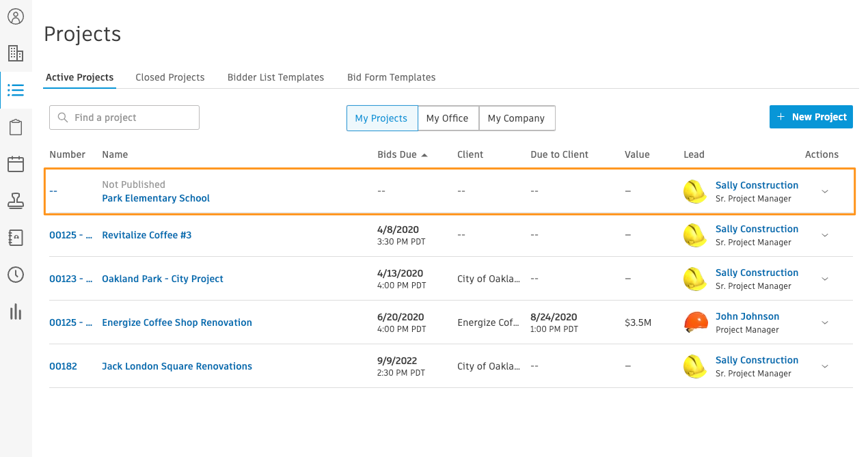The image size is (868, 457).
Task: Click the clock history icon in sidebar
Action: coord(16,275)
